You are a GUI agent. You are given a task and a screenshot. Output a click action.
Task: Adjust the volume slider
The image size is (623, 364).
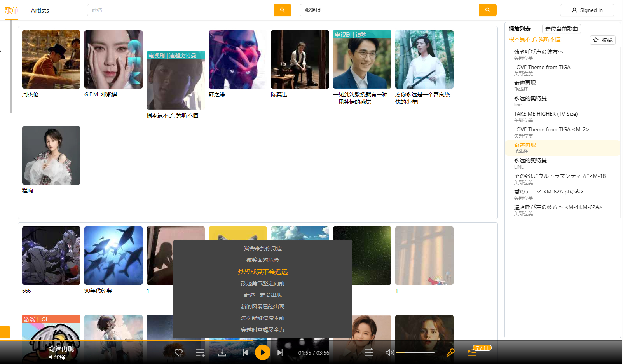415,352
